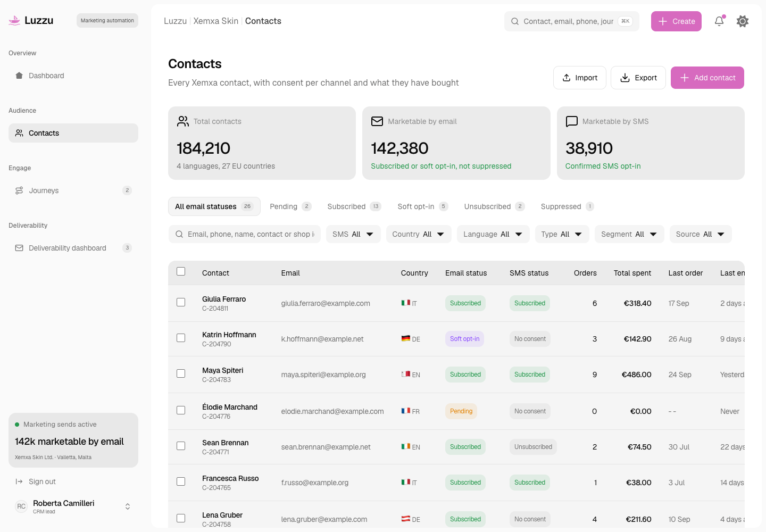The image size is (766, 532).
Task: Select Élodie Marchand's row checkbox
Action: 181,410
